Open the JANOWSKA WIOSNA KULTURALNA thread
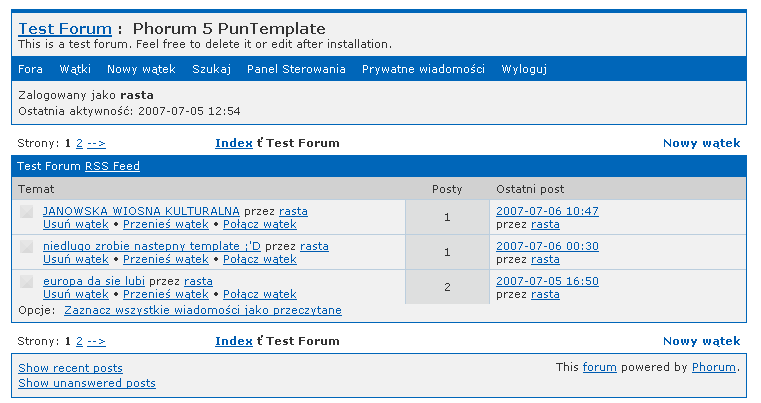This screenshot has width=761, height=403. [141, 211]
